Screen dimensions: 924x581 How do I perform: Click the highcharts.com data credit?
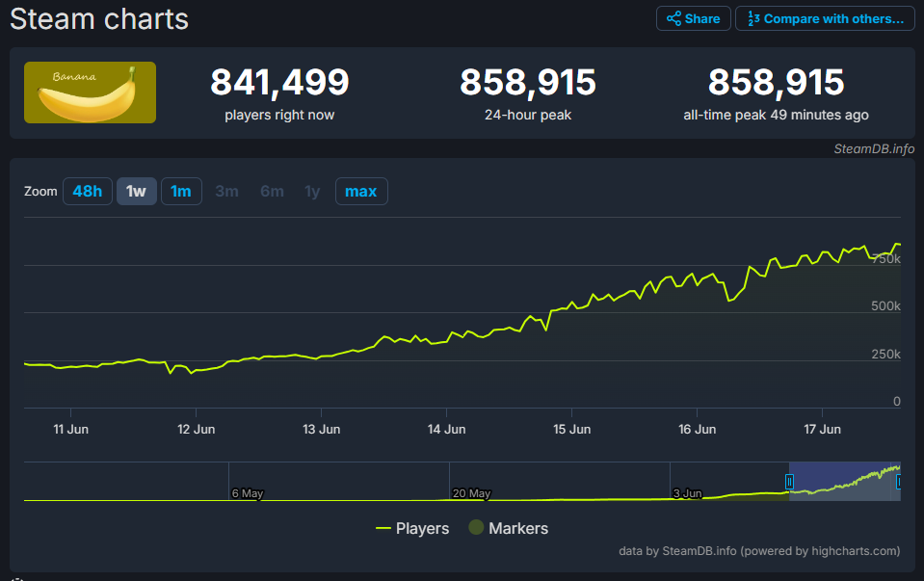pos(759,551)
